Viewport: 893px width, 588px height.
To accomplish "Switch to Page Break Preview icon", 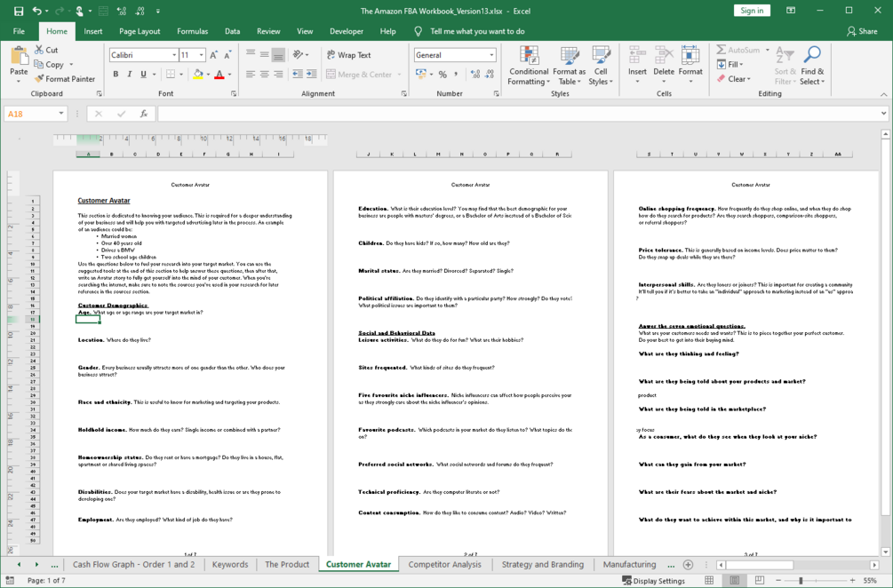I will (759, 581).
